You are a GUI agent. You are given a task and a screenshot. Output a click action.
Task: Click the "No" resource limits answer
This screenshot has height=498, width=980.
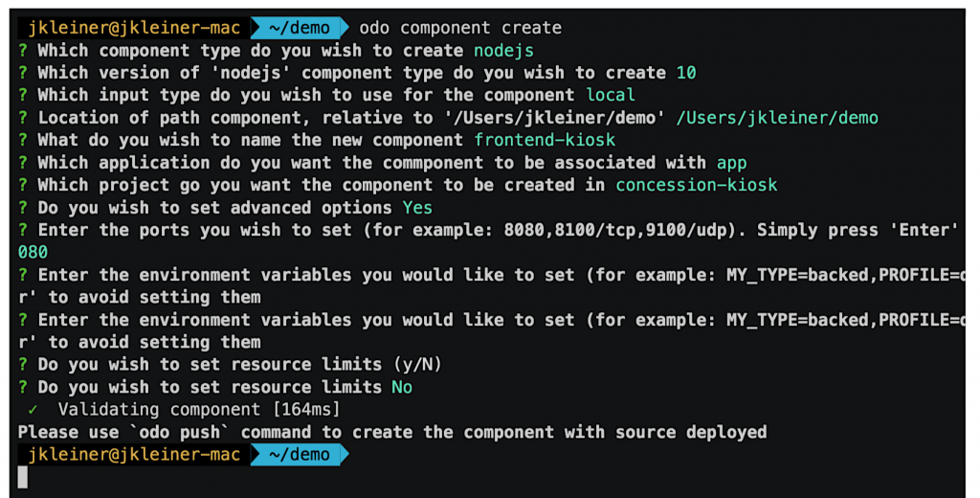click(402, 387)
